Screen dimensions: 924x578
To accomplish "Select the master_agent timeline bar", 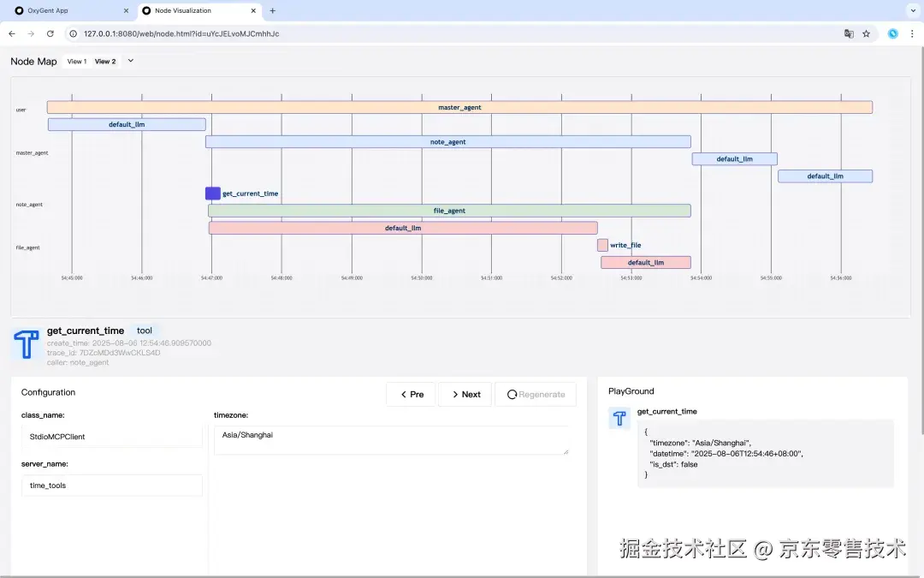I will click(x=459, y=107).
